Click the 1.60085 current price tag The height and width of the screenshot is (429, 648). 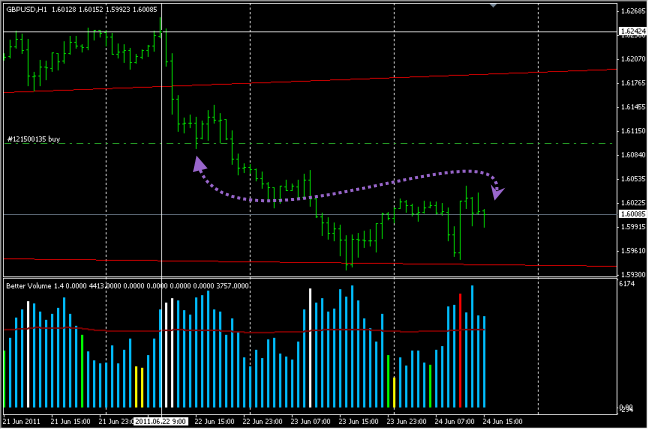coord(631,214)
